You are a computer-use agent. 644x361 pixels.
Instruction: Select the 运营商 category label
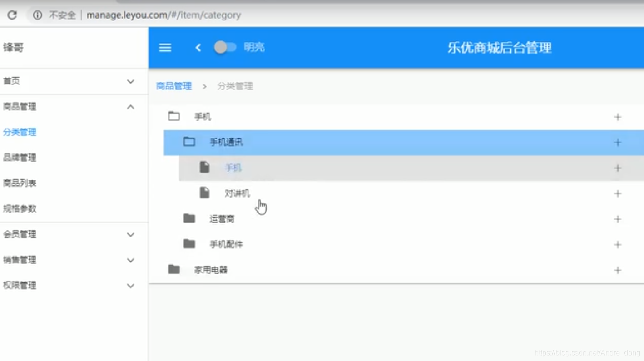(x=222, y=219)
